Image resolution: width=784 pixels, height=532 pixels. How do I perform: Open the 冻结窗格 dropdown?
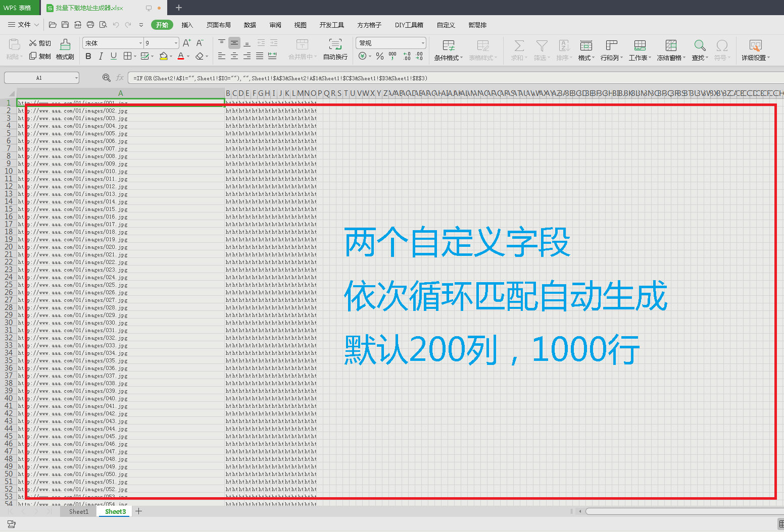(x=671, y=50)
